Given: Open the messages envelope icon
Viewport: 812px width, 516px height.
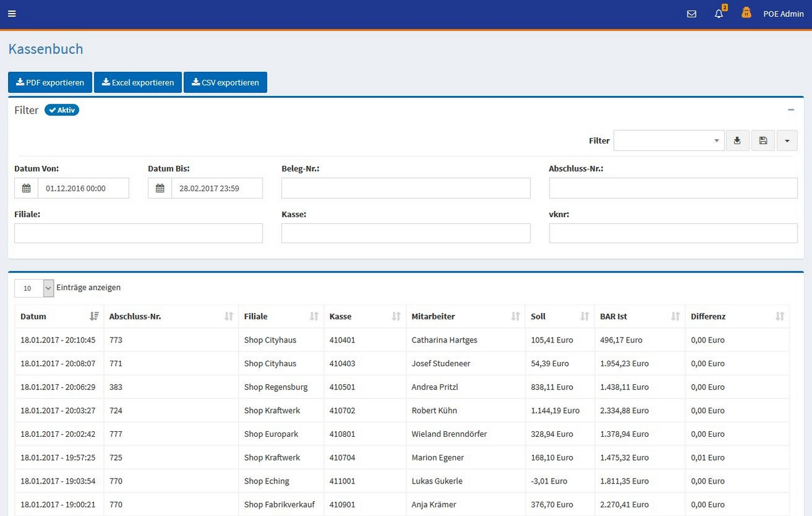Looking at the screenshot, I should click(x=691, y=14).
